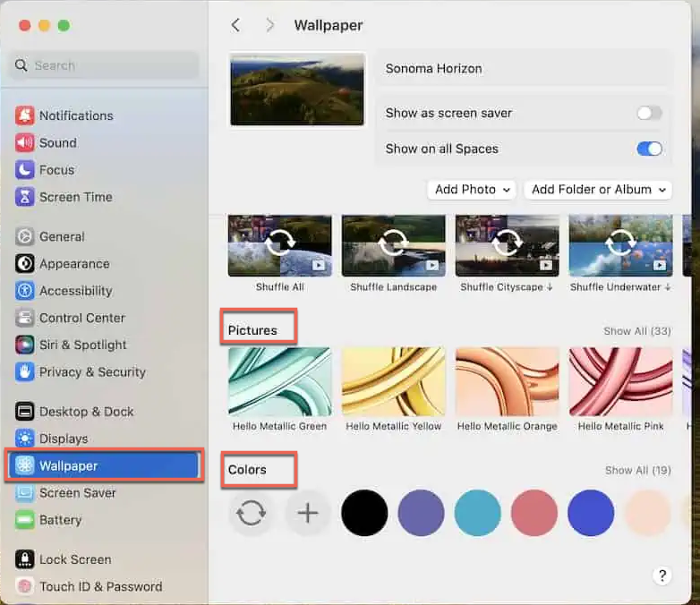Click the Notifications bell icon
700x605 pixels.
pyautogui.click(x=24, y=115)
